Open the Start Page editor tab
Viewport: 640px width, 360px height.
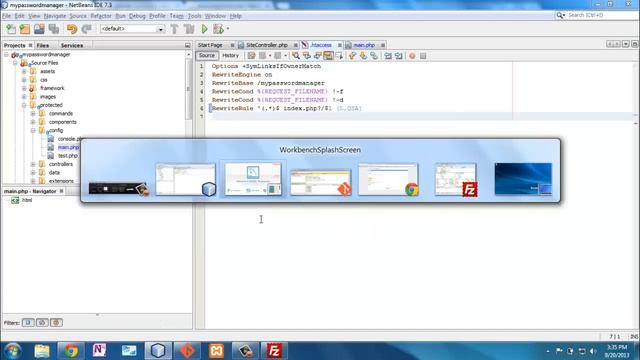click(x=211, y=45)
